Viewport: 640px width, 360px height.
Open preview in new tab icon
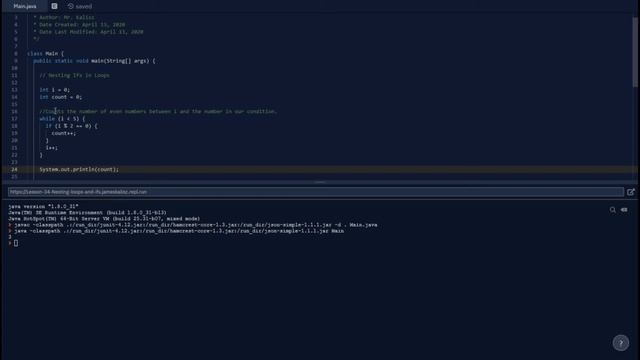[x=631, y=192]
